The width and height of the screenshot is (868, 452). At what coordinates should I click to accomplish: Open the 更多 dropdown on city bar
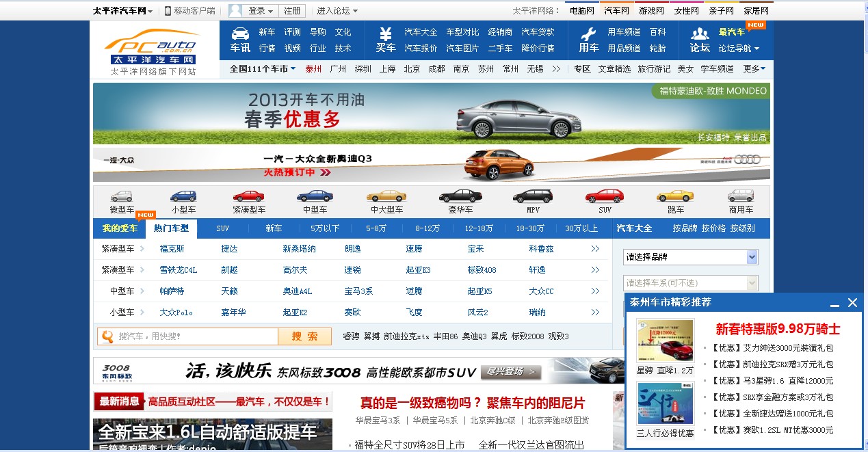pyautogui.click(x=754, y=68)
